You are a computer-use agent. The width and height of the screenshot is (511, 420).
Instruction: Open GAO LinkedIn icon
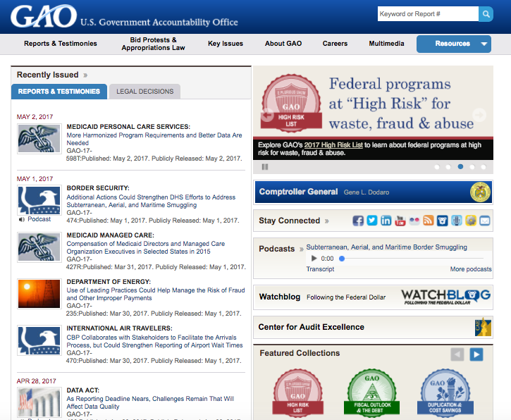point(386,221)
